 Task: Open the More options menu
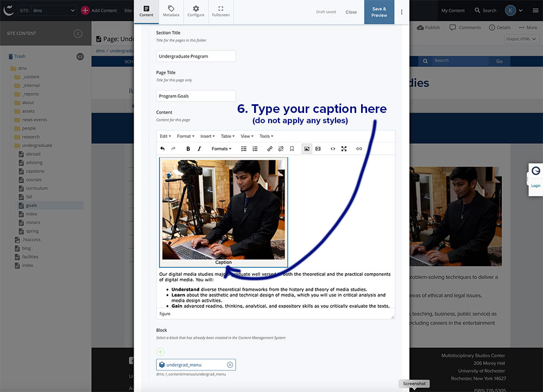[528, 27]
